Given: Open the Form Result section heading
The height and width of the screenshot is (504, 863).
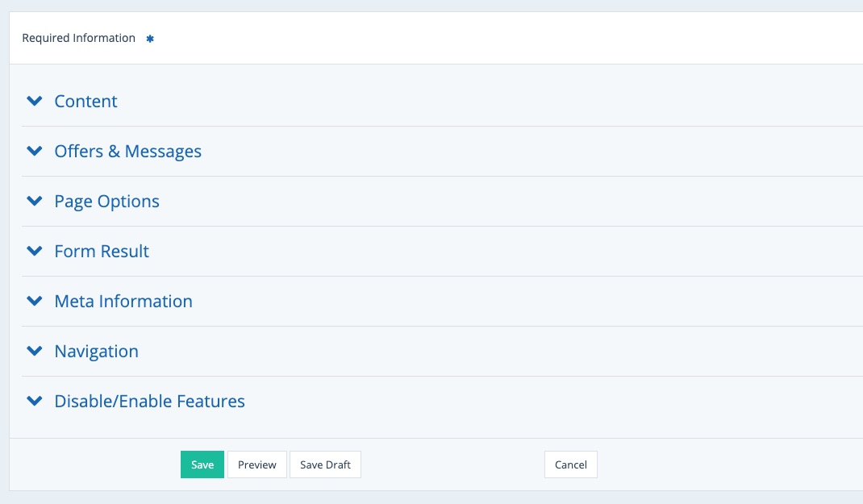Looking at the screenshot, I should pos(102,252).
